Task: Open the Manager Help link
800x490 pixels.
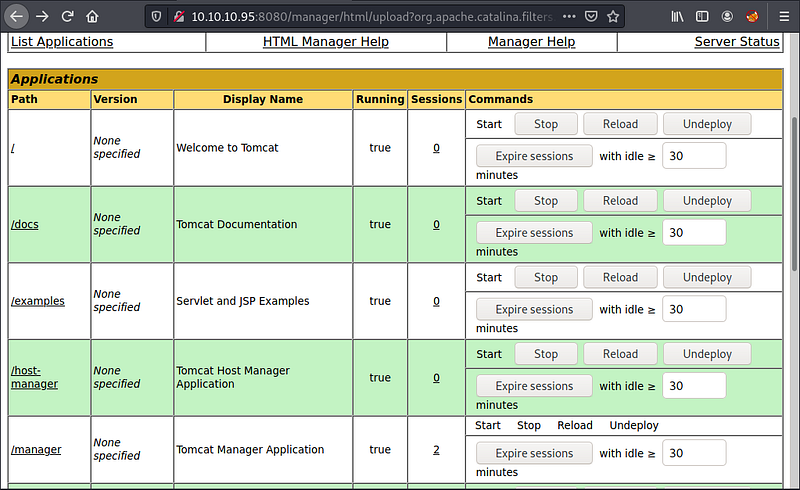Action: click(x=531, y=42)
